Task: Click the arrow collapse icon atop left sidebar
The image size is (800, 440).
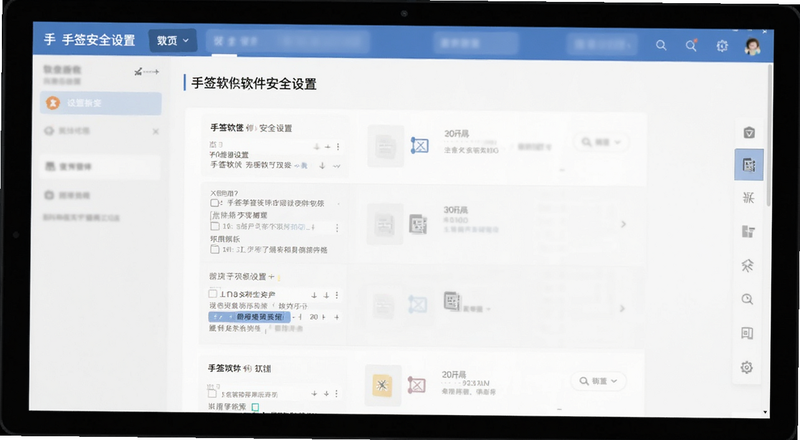Action: [146, 72]
